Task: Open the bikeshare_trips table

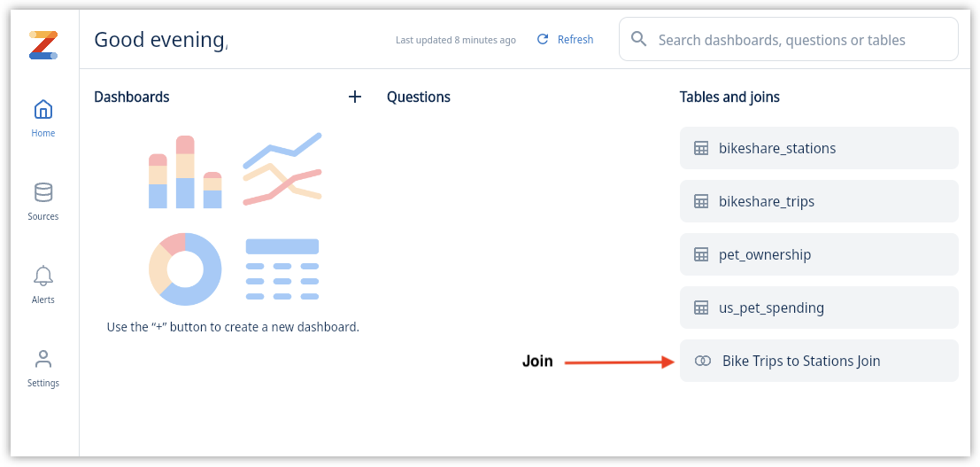Action: pyautogui.click(x=819, y=201)
